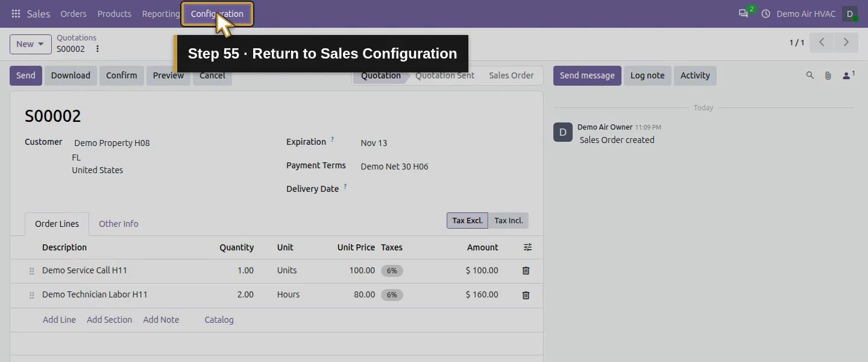
Task: Click the Log note button
Action: (647, 75)
